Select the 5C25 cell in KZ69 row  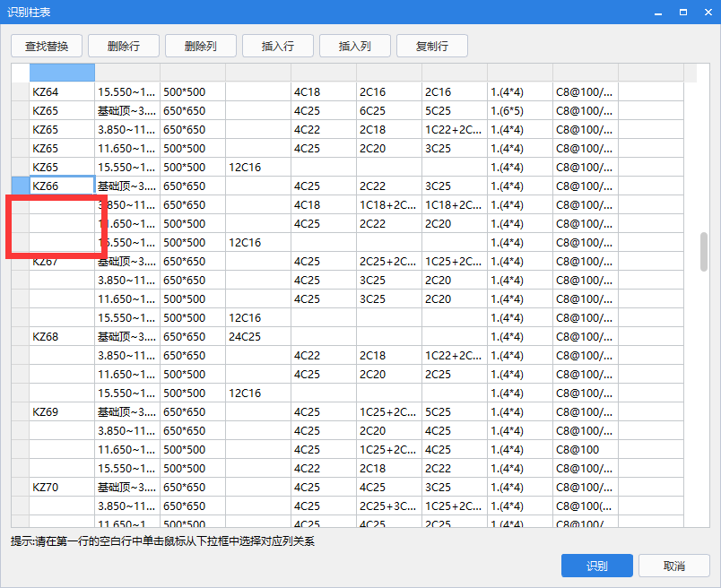coord(454,412)
